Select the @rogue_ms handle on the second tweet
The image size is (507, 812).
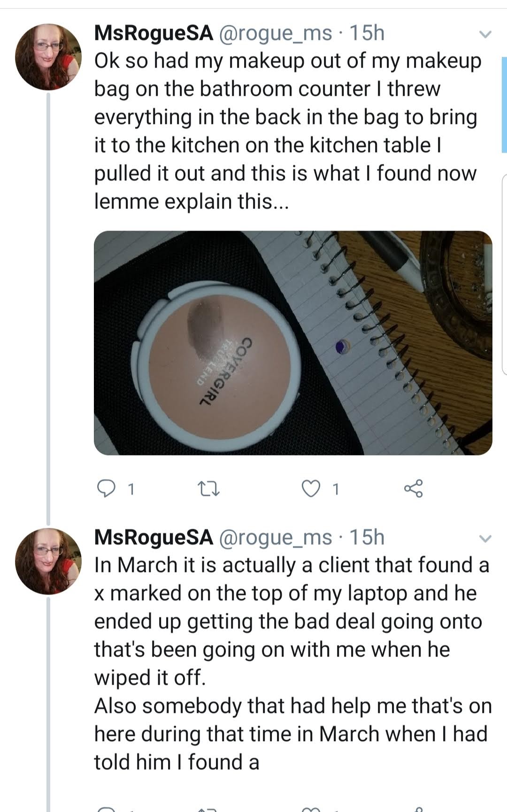coord(276,537)
